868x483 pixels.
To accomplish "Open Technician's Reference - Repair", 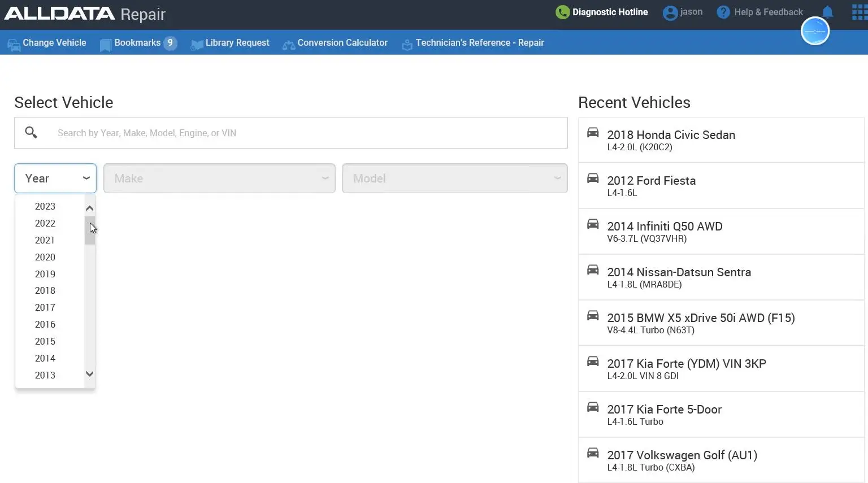I will [480, 43].
